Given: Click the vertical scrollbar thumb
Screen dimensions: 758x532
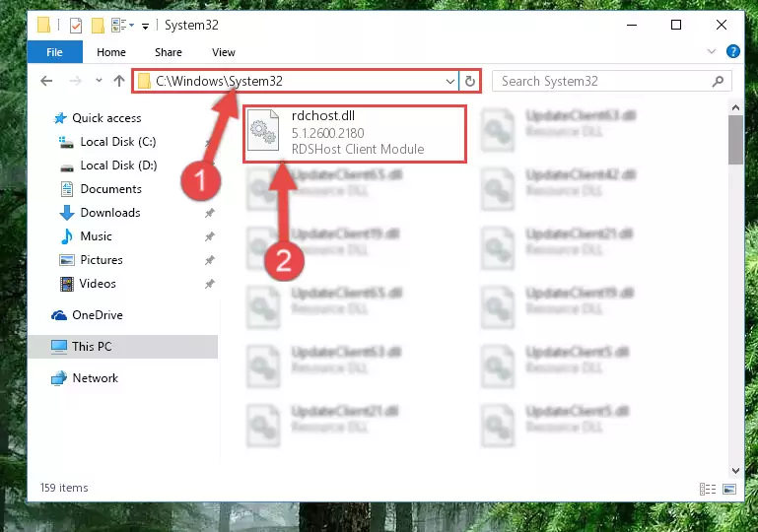Looking at the screenshot, I should coord(735,140).
